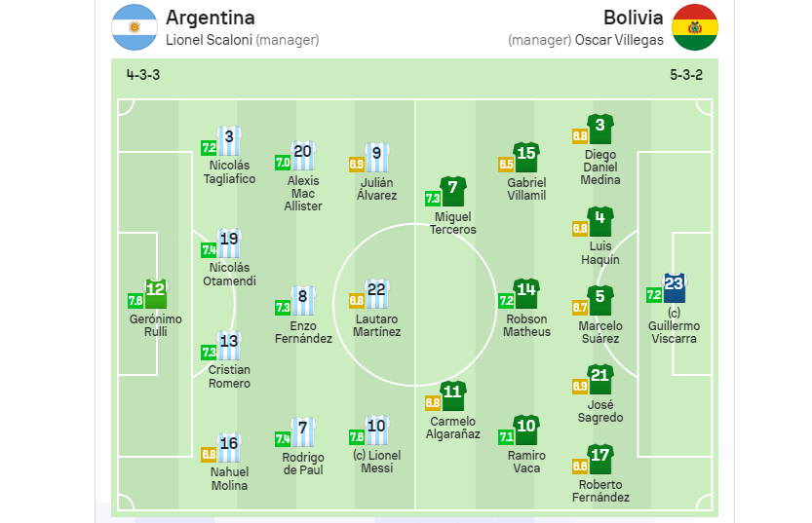This screenshot has width=812, height=523.
Task: Open Nicolás Otamendi's number 19 shirt
Action: click(229, 243)
